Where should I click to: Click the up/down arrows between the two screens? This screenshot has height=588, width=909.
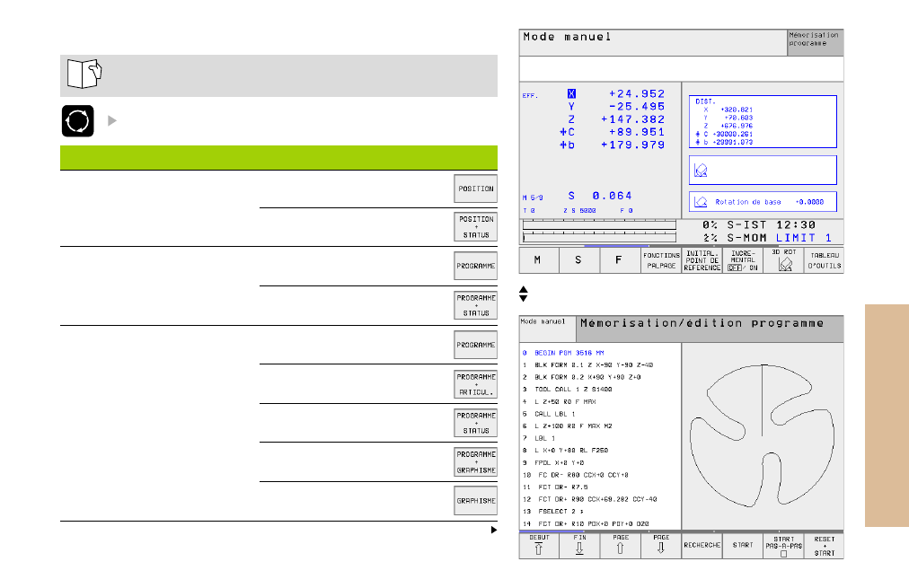524,294
